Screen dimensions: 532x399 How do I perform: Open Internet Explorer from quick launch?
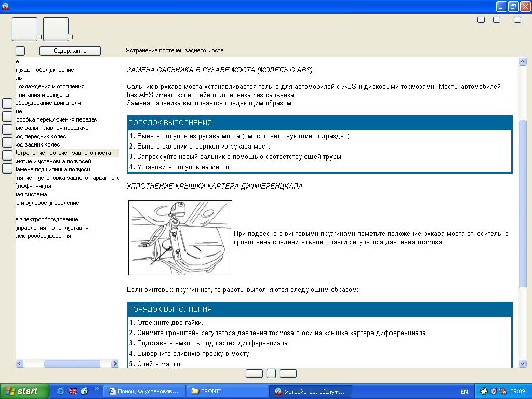(61, 391)
